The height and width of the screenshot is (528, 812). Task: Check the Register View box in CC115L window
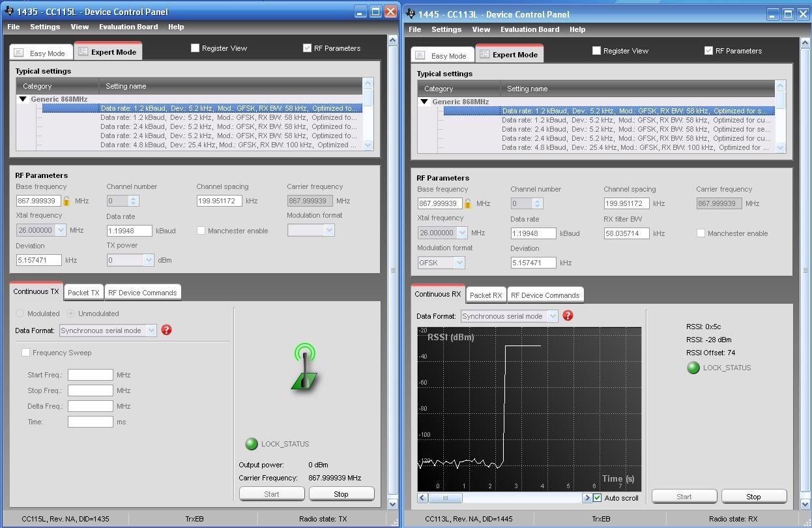(195, 48)
